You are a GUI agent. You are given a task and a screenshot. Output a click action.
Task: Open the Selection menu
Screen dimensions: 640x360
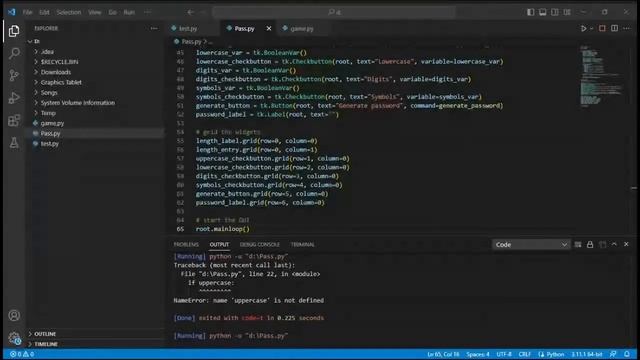pos(69,12)
